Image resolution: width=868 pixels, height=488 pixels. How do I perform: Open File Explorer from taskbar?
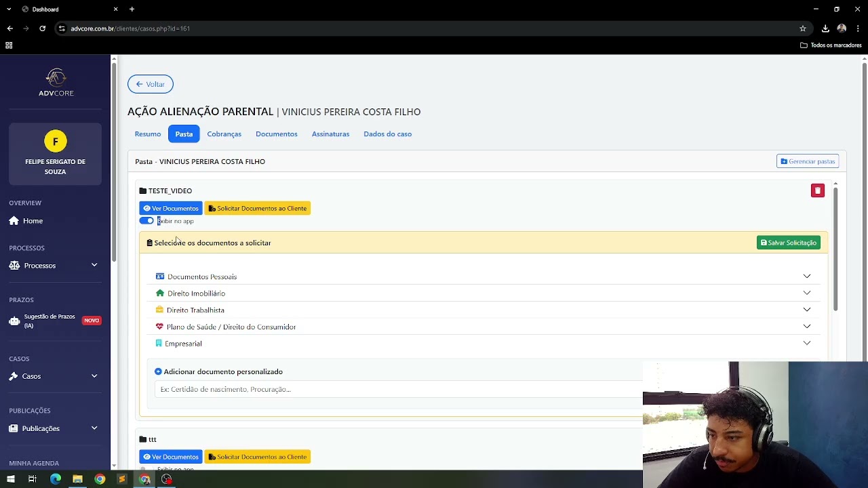77,479
